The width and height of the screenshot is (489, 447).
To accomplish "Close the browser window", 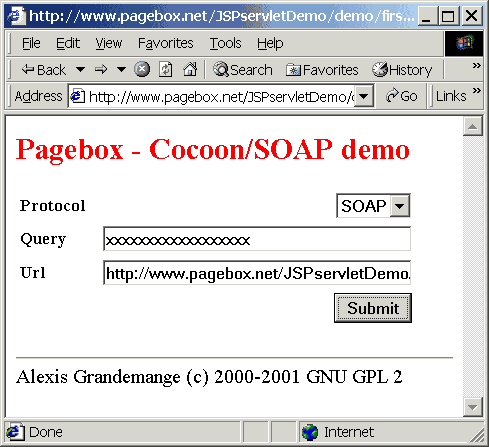I will click(472, 16).
